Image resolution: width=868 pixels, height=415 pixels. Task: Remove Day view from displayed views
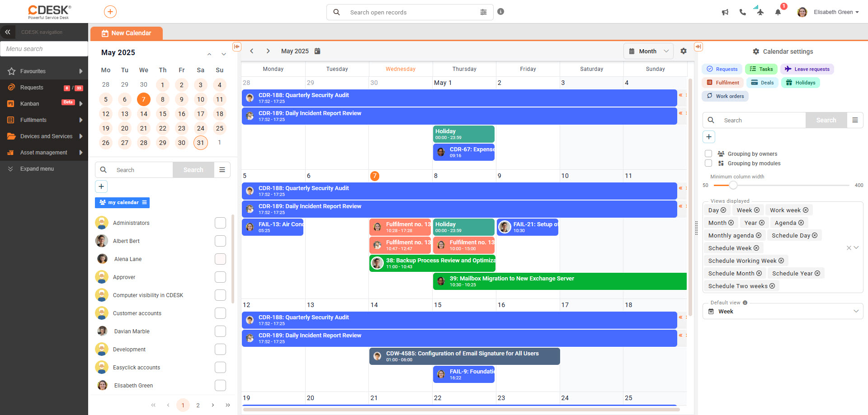click(x=723, y=210)
